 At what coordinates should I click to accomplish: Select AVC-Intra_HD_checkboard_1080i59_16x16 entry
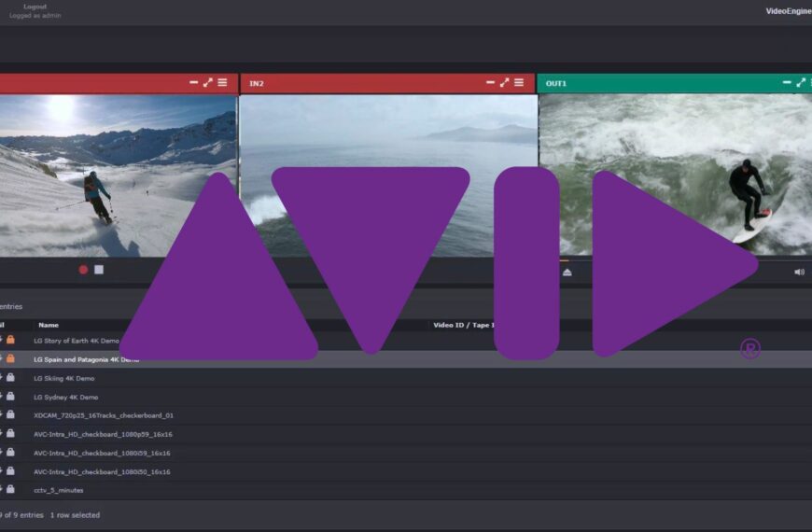tap(406, 453)
